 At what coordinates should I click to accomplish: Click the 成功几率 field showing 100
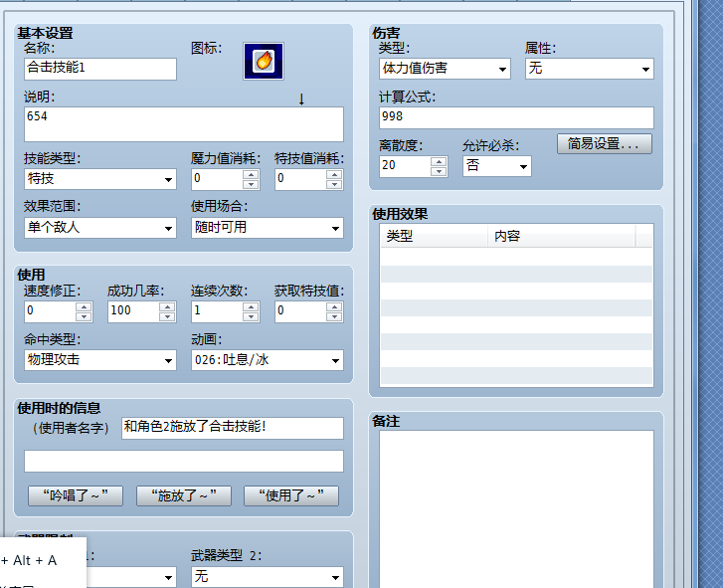coord(133,311)
